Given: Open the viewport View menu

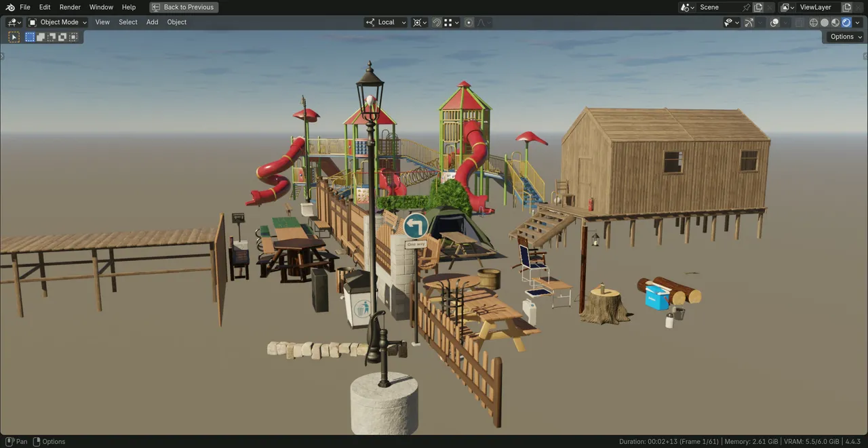Looking at the screenshot, I should (102, 22).
